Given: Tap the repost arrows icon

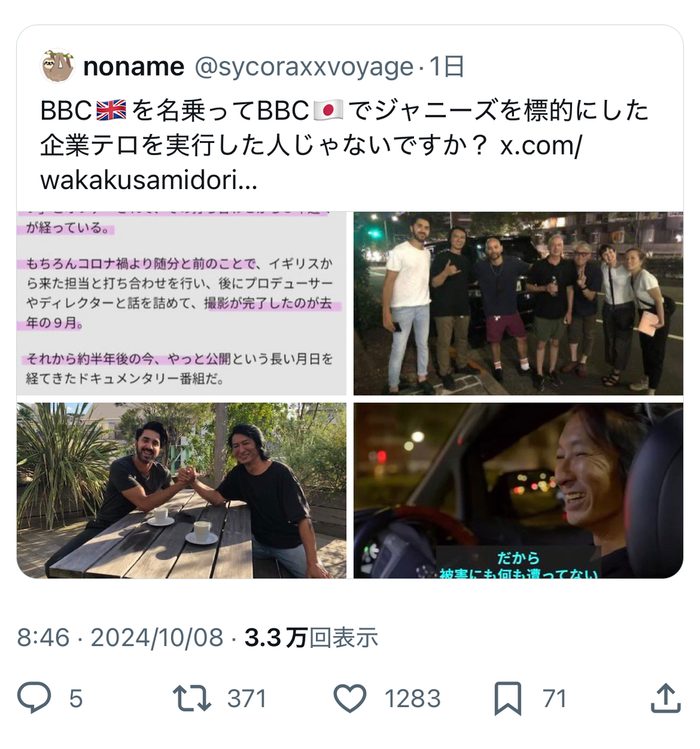Looking at the screenshot, I should pos(192,698).
